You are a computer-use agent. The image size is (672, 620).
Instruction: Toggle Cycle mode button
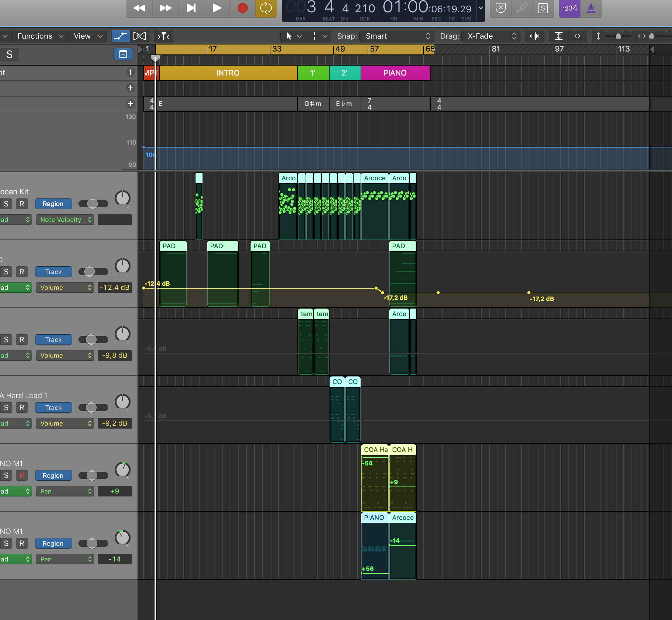(266, 8)
